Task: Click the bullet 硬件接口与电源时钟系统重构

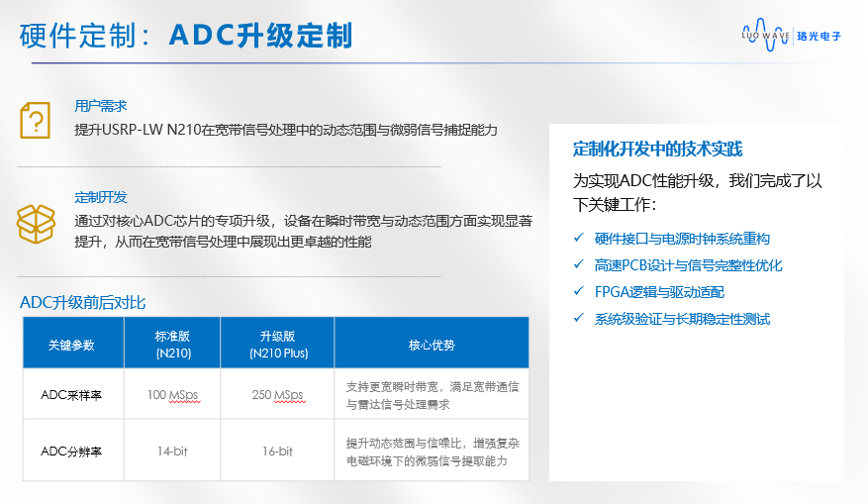Action: tap(682, 239)
